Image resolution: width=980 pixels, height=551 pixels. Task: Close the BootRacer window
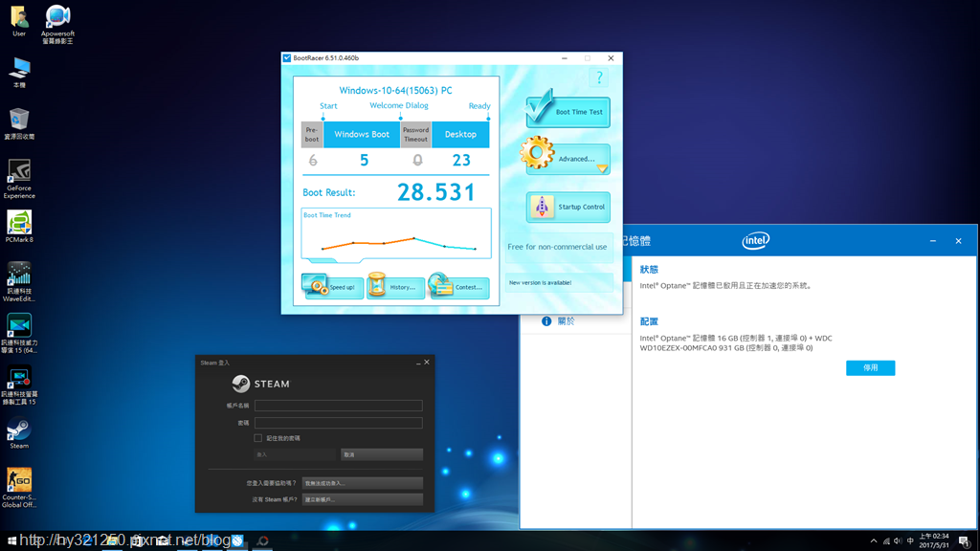[611, 58]
